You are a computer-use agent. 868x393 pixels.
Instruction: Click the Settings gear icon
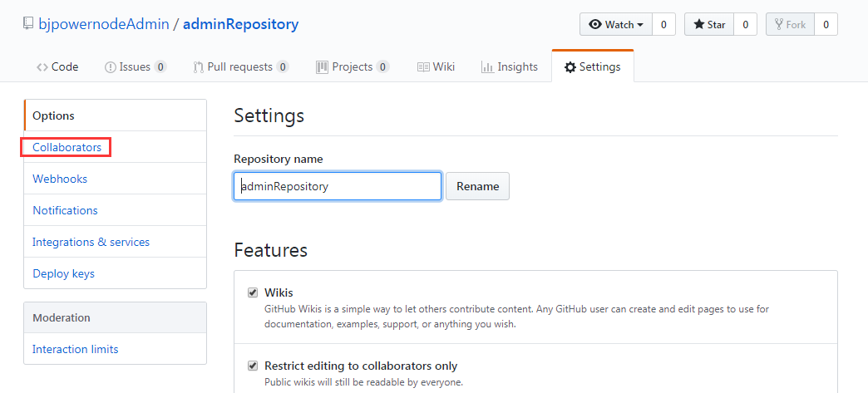click(570, 67)
